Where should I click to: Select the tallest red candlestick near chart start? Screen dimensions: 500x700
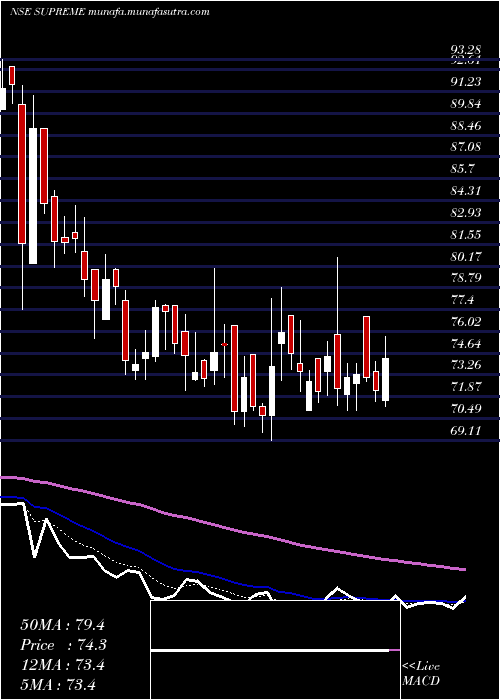pyautogui.click(x=22, y=174)
